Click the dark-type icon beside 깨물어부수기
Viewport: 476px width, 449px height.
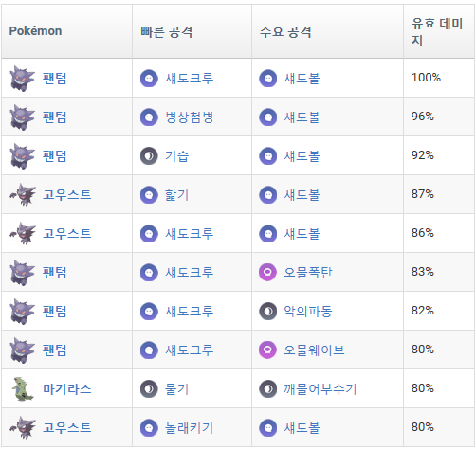(x=267, y=388)
